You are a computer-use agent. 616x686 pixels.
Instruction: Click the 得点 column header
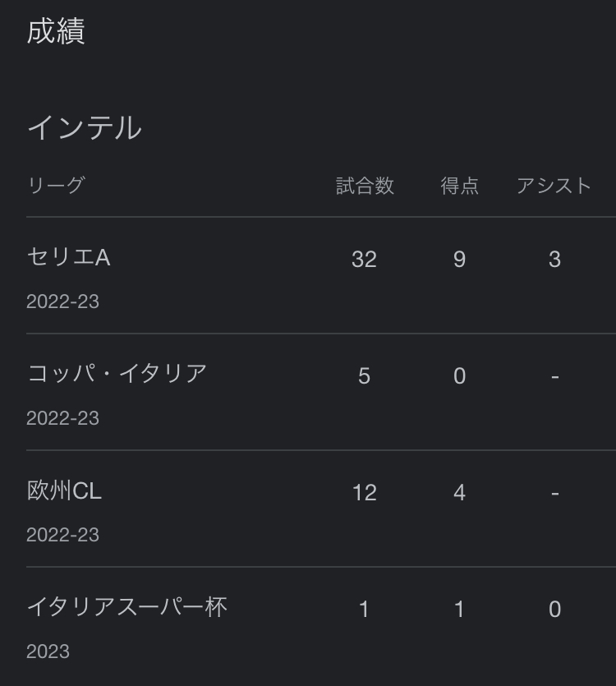coord(459,186)
